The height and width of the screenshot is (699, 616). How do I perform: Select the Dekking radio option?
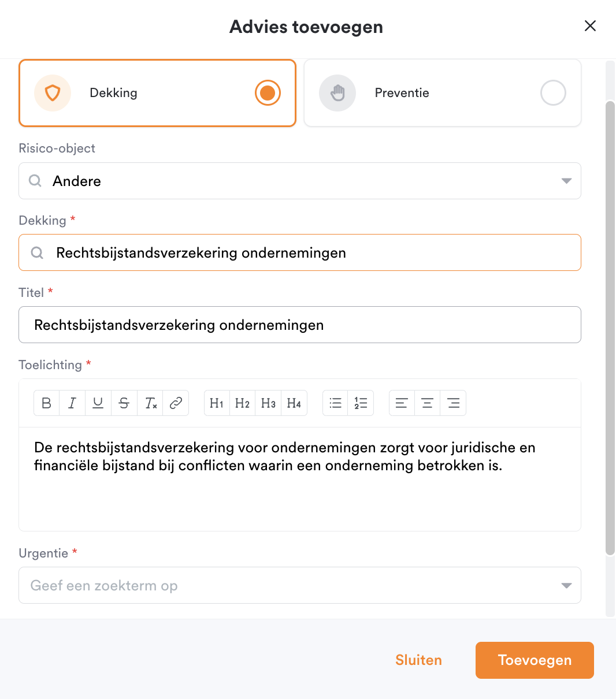(268, 93)
